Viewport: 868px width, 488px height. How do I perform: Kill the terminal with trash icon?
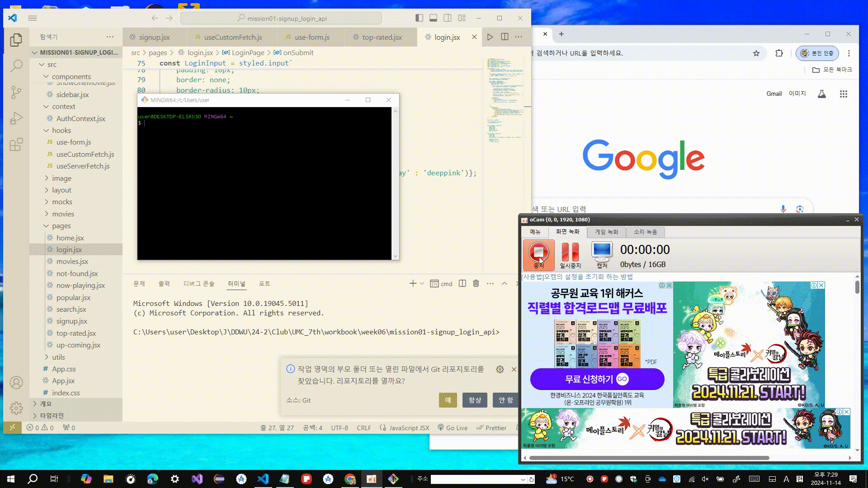(x=476, y=283)
